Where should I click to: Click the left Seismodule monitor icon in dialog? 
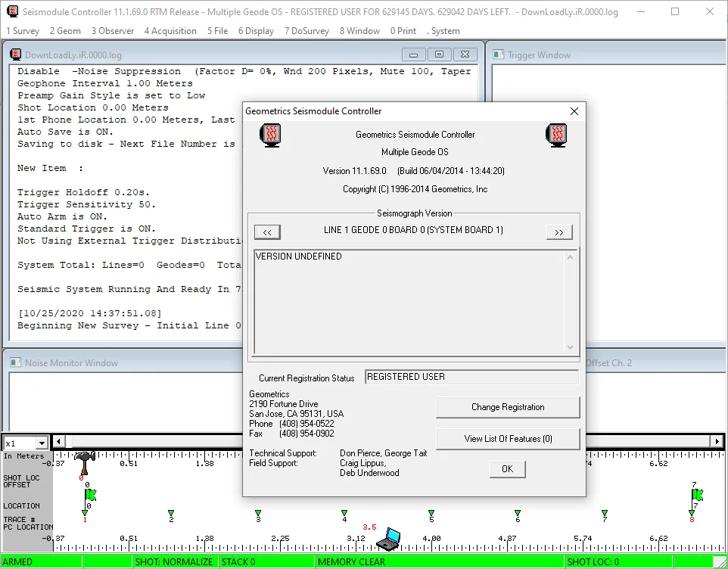click(x=270, y=135)
